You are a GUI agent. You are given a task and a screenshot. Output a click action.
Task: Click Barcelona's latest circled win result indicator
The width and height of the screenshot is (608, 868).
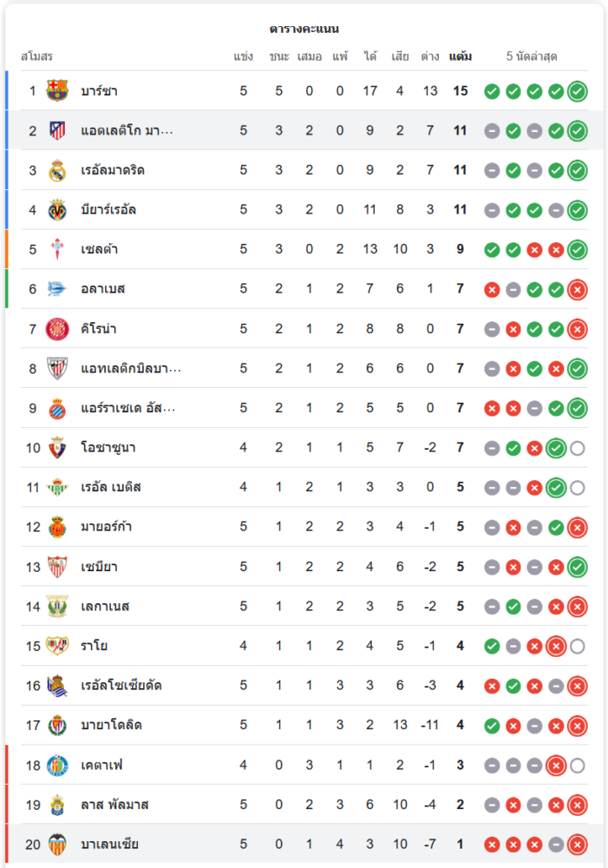pyautogui.click(x=578, y=91)
